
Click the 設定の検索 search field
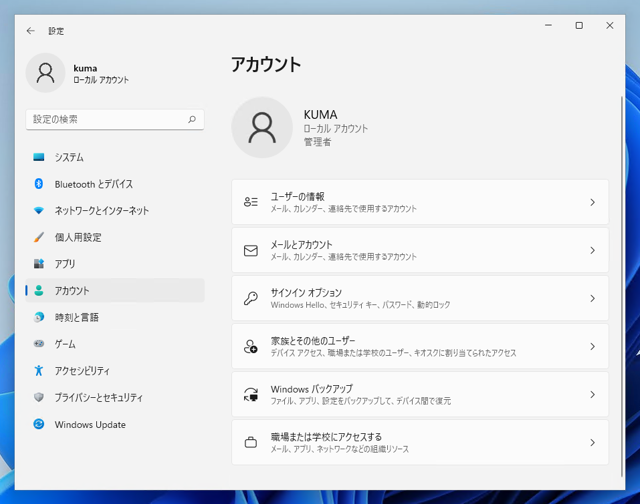click(115, 119)
